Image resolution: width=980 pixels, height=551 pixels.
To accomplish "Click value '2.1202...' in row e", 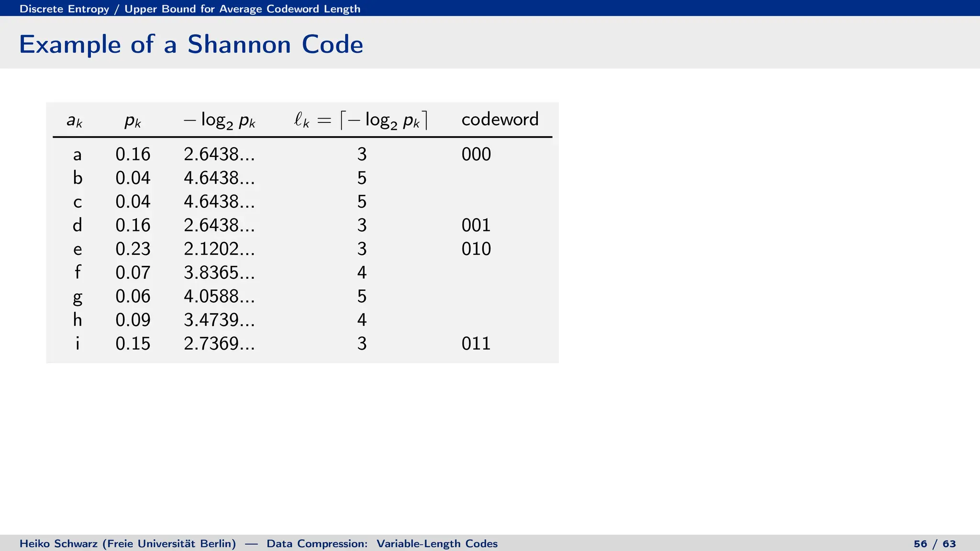I will coord(220,249).
